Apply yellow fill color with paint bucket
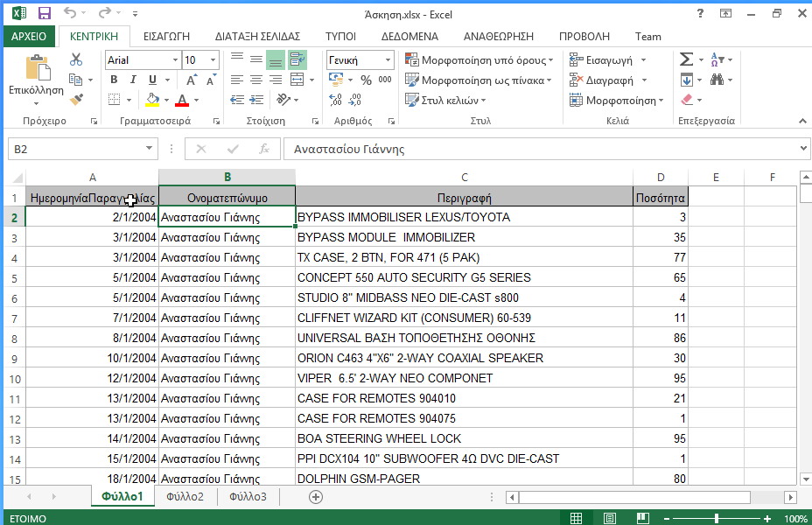The width and height of the screenshot is (812, 525). point(152,100)
